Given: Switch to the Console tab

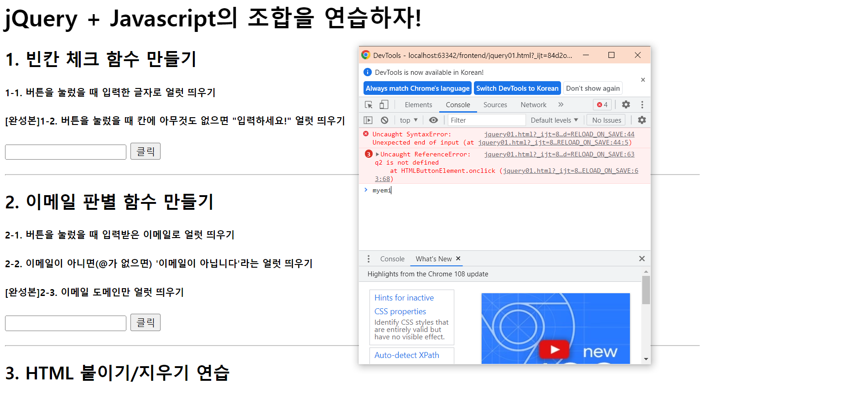Looking at the screenshot, I should [x=458, y=105].
